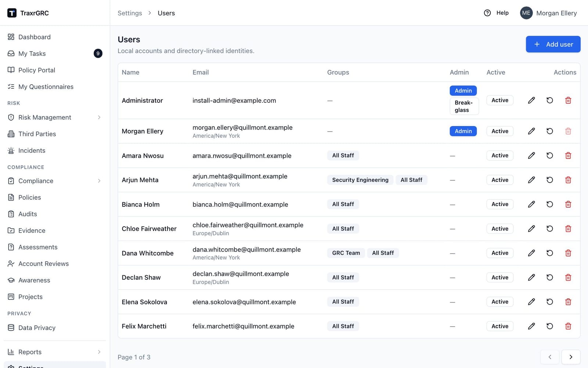Reset icon in Morgan Ellery row
This screenshot has height=368, width=588.
550,131
